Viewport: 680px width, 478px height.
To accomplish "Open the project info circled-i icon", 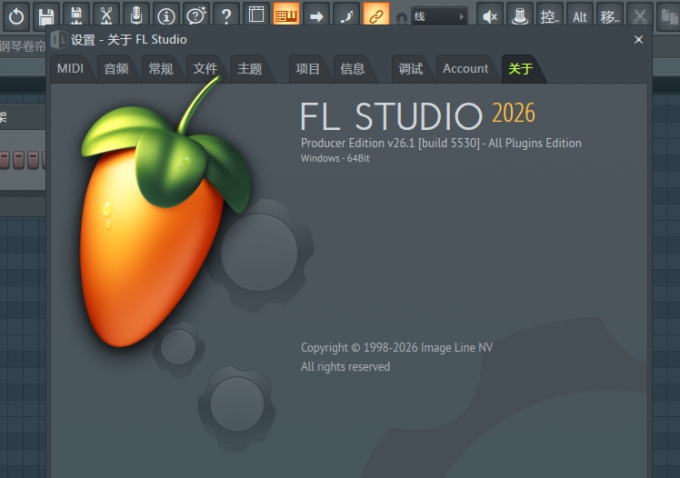I will [166, 16].
